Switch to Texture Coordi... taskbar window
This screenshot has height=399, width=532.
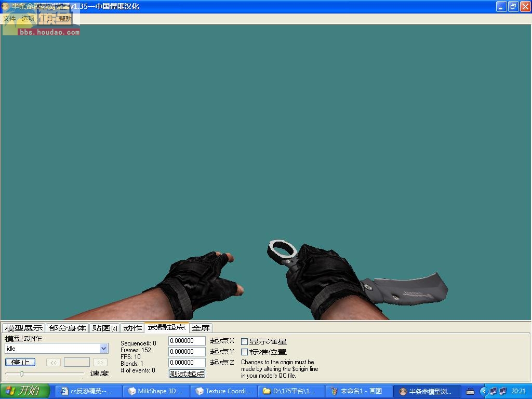(223, 391)
